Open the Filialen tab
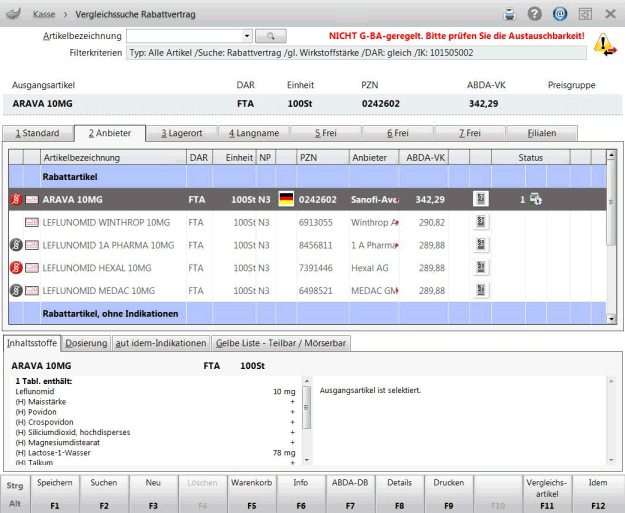The height and width of the screenshot is (513, 625). pyautogui.click(x=542, y=133)
